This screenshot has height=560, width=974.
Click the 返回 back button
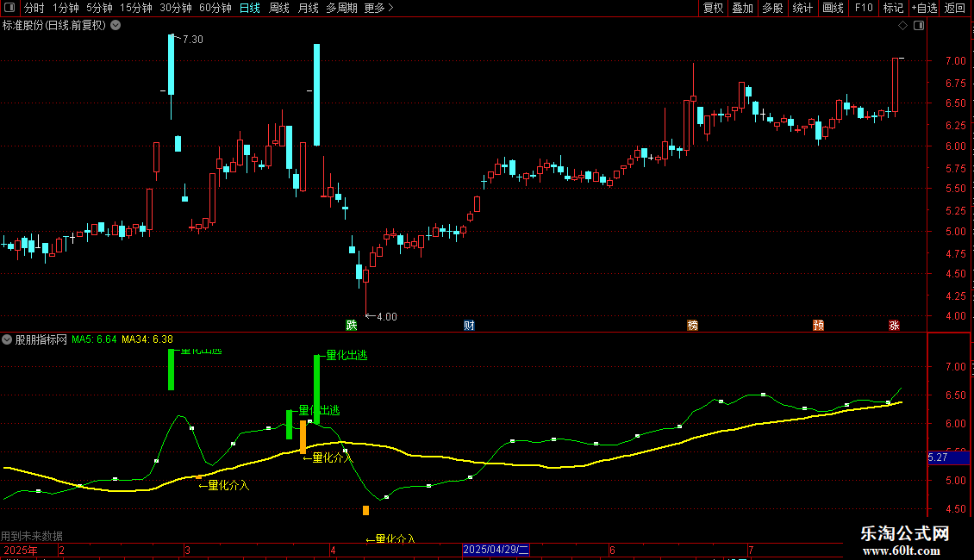point(955,8)
